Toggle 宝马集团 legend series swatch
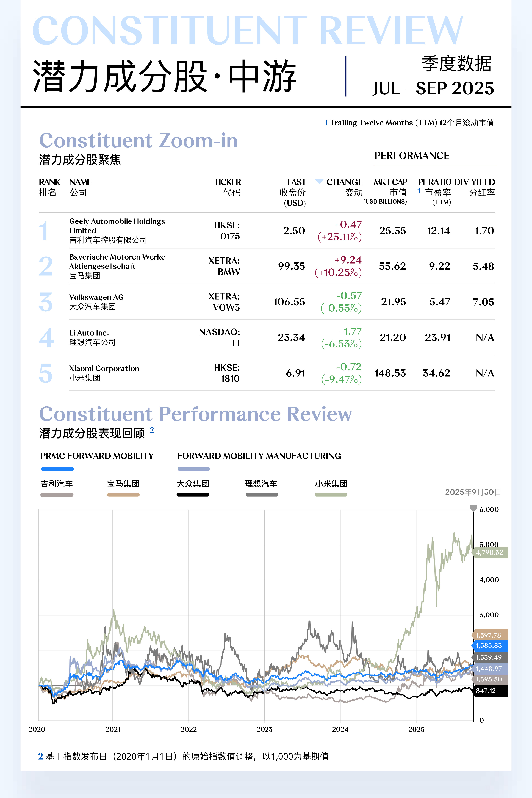This screenshot has height=798, width=532. tap(123, 495)
